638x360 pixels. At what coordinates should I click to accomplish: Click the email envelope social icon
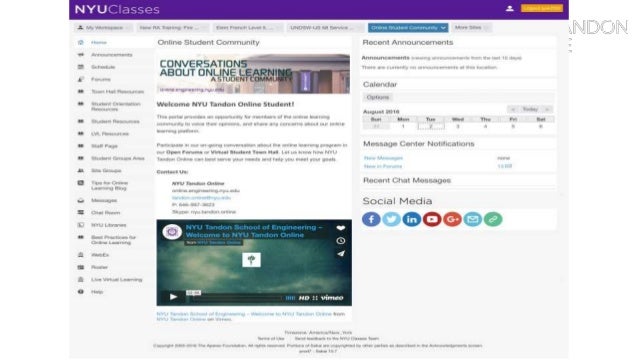[473, 219]
